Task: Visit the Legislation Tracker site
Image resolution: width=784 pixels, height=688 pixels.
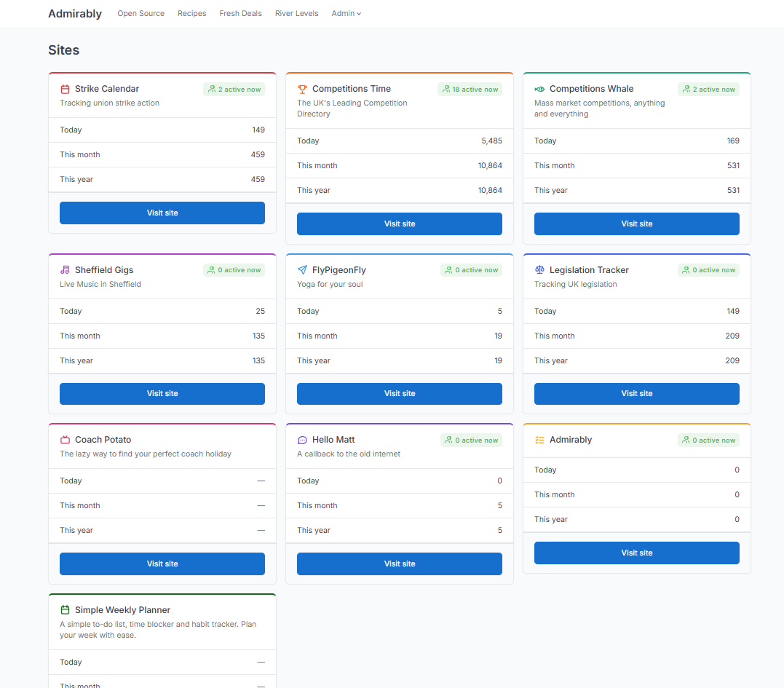Action: click(636, 393)
